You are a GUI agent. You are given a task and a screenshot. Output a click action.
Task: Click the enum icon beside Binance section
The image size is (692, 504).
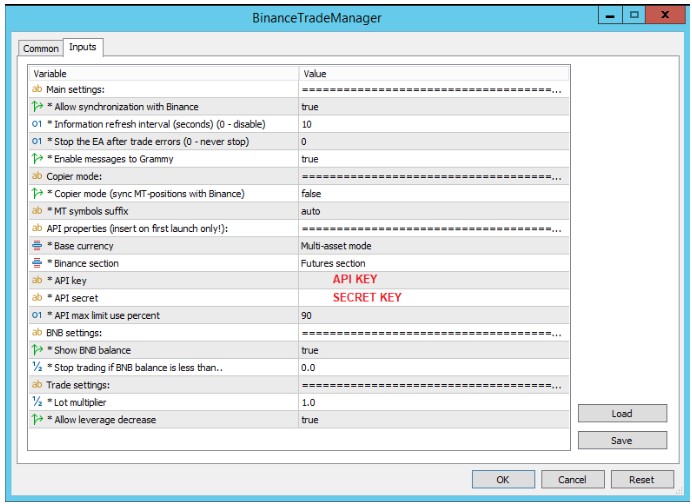[37, 263]
